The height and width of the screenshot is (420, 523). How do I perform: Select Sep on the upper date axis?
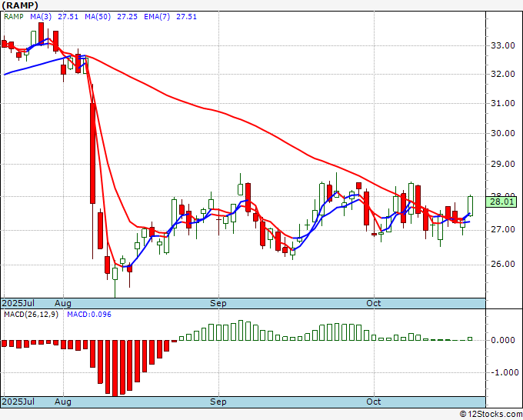(x=218, y=303)
